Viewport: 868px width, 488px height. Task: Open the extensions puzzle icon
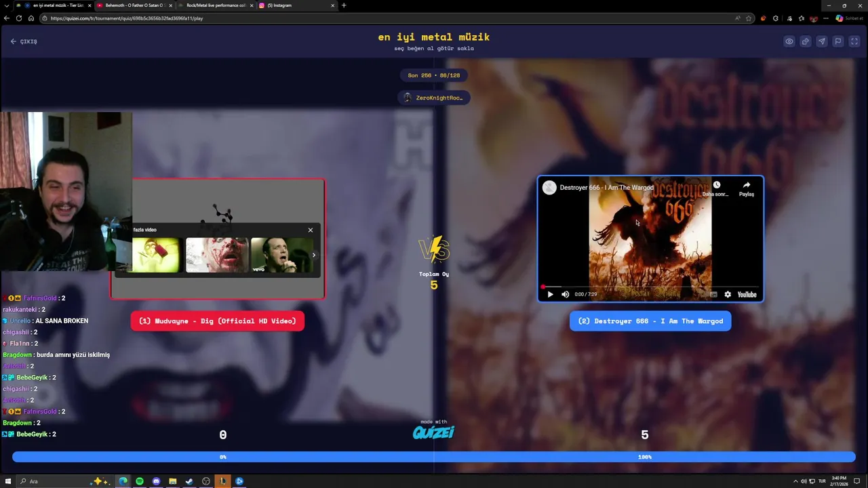(x=776, y=18)
